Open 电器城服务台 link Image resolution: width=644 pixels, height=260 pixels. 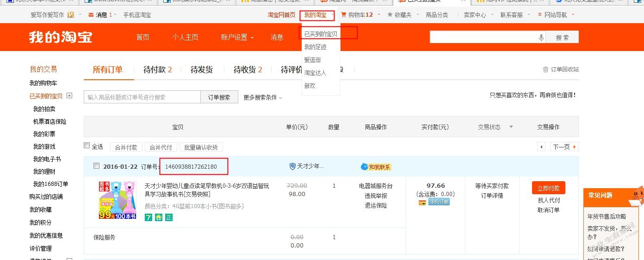376,186
